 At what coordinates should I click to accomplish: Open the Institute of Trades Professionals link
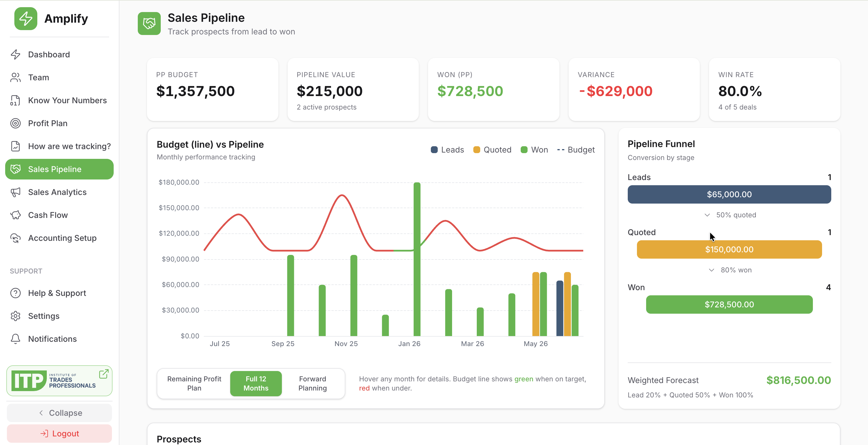[x=59, y=381]
